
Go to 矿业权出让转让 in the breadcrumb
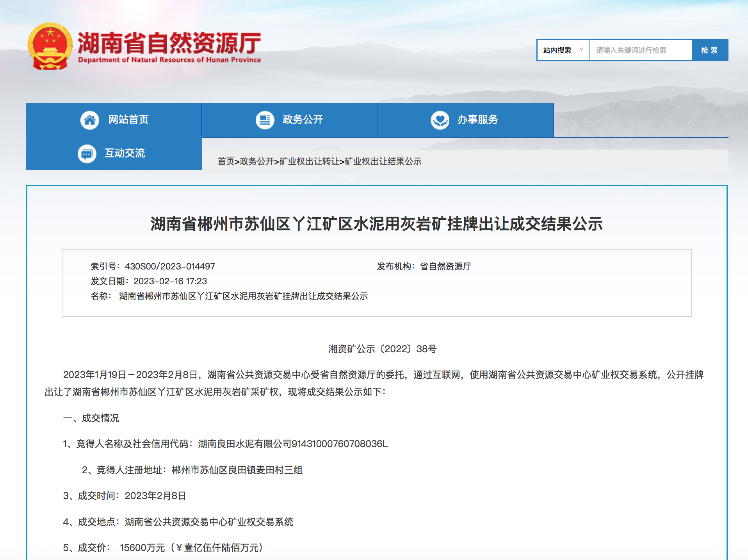point(309,161)
